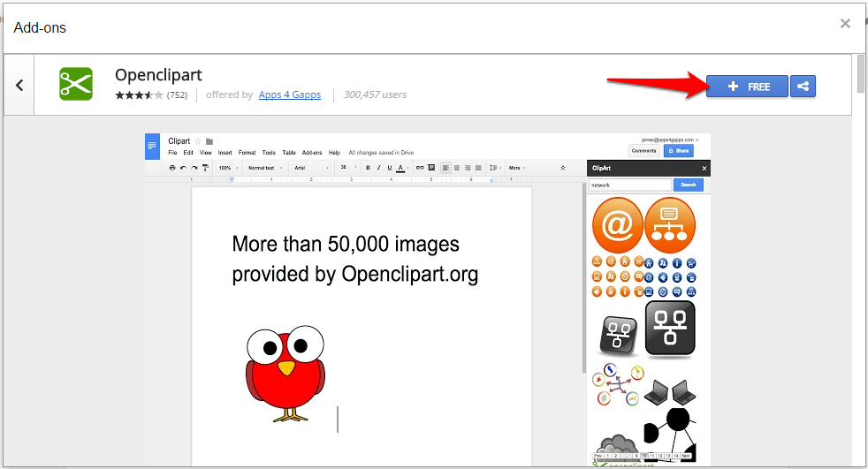Image resolution: width=868 pixels, height=469 pixels.
Task: Open the More dropdown in the preview toolbar
Action: (x=517, y=168)
